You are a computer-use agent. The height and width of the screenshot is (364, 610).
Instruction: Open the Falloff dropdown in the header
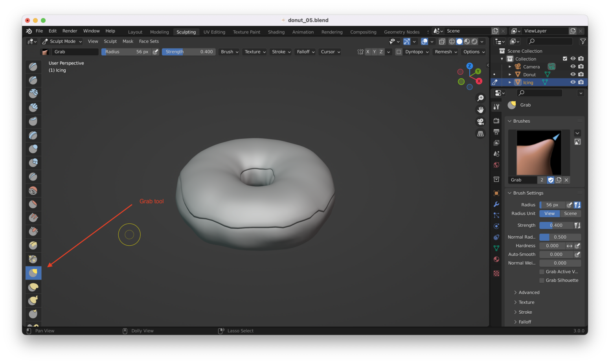click(305, 52)
